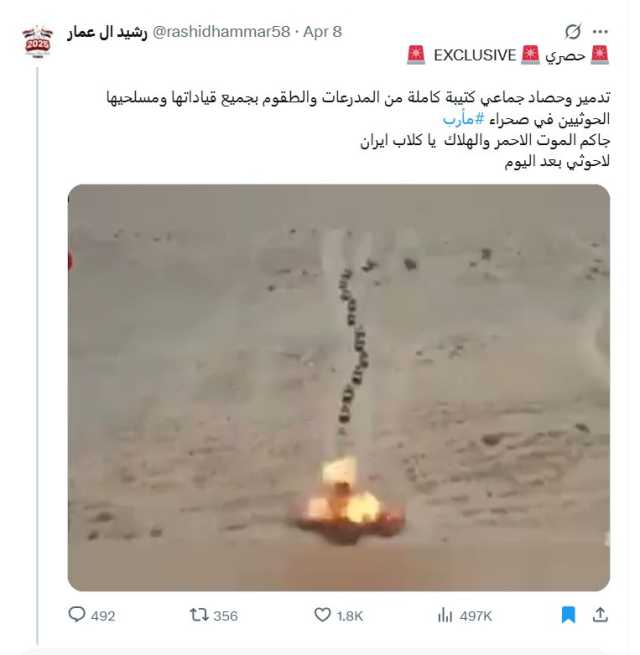Click the 497K views count
The image size is (640, 655).
(475, 616)
